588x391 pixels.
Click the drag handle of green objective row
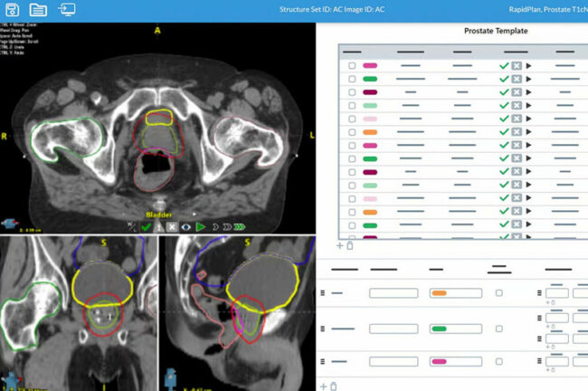pos(323,329)
